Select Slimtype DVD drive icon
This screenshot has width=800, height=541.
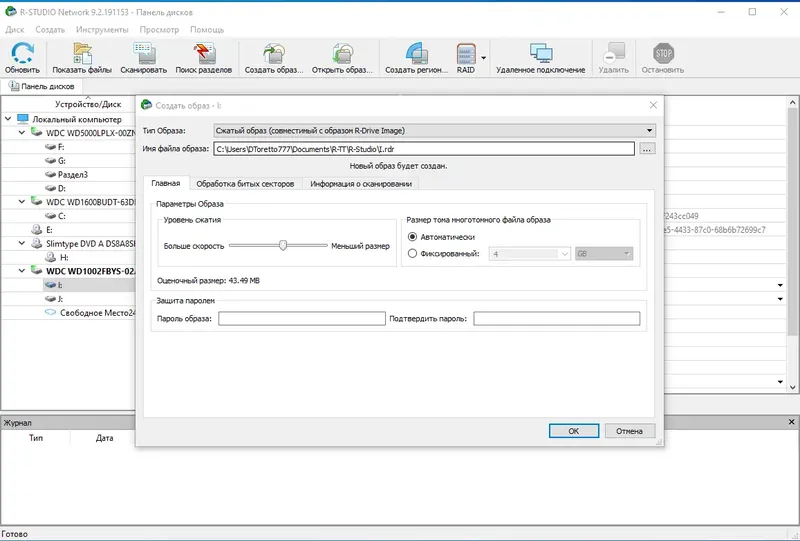pos(36,243)
